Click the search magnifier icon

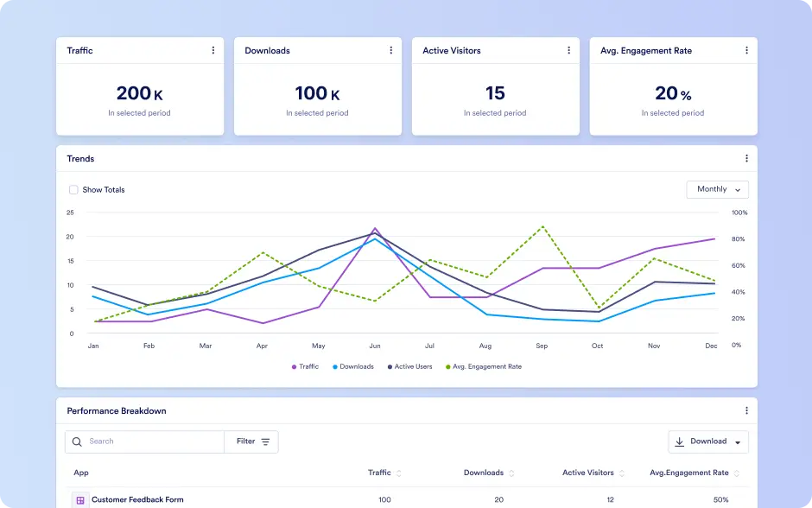(77, 441)
